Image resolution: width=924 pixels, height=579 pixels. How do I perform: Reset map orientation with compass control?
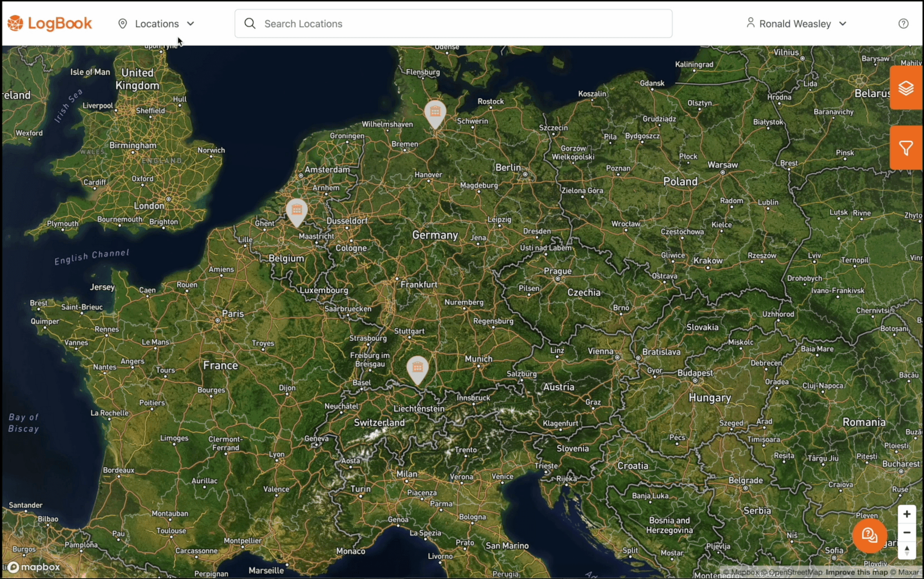click(907, 551)
